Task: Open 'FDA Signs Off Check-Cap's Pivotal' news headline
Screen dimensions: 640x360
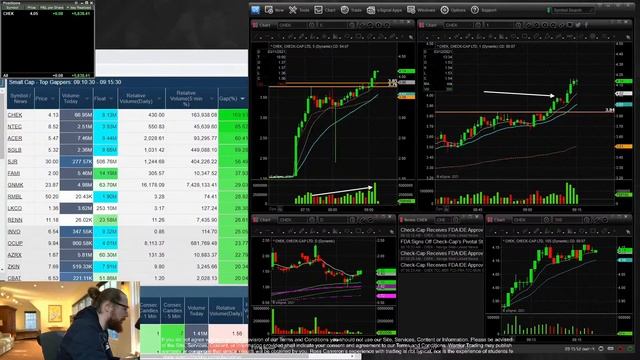Action: click(x=442, y=242)
